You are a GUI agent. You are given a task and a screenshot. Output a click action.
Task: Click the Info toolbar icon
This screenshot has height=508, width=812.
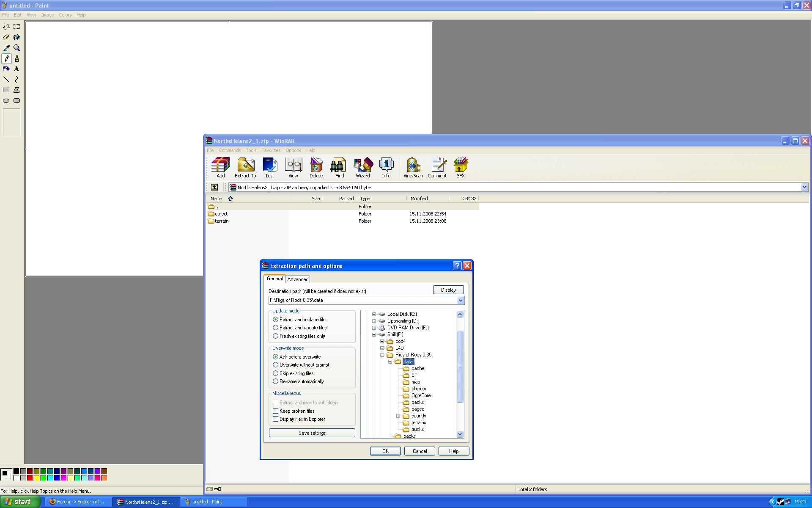(x=386, y=167)
